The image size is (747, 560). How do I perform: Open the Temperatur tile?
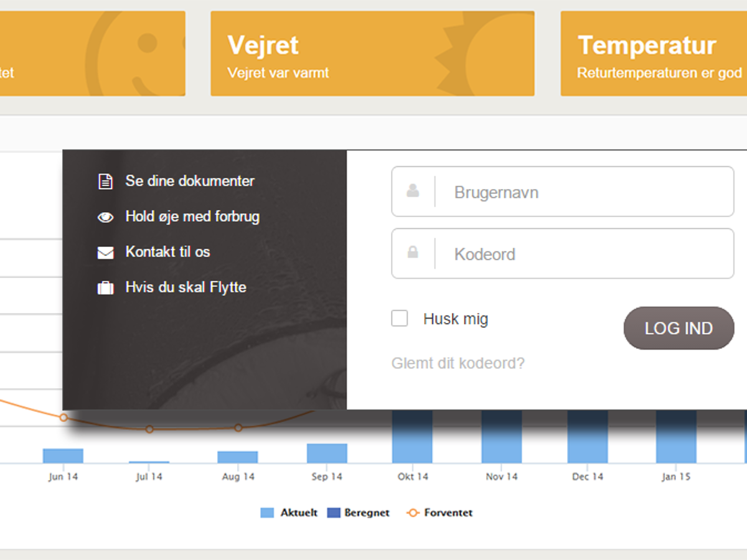tap(654, 54)
